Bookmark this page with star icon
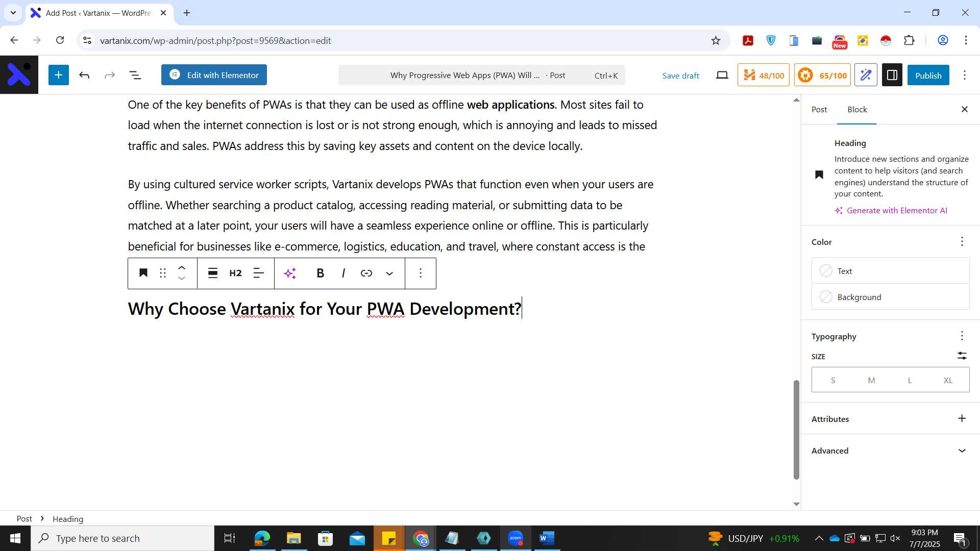Screen dimensions: 980x551 tap(716, 40)
